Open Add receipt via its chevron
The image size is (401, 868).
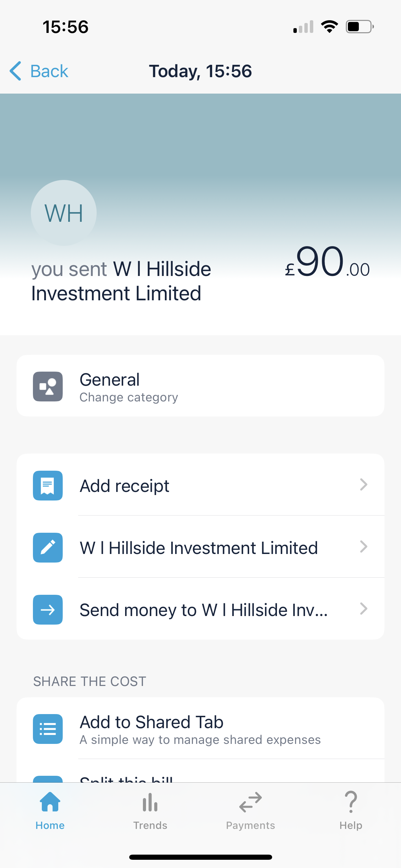coord(364,485)
